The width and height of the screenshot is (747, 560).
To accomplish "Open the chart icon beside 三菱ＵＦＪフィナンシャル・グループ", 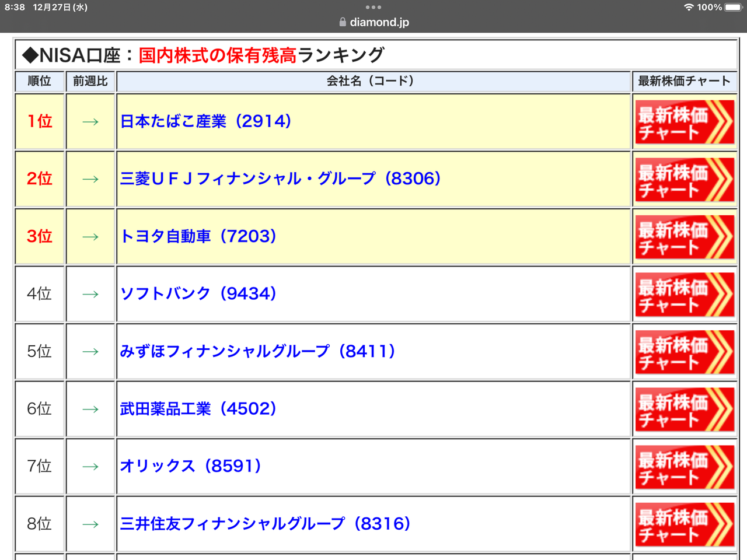I will tap(684, 179).
